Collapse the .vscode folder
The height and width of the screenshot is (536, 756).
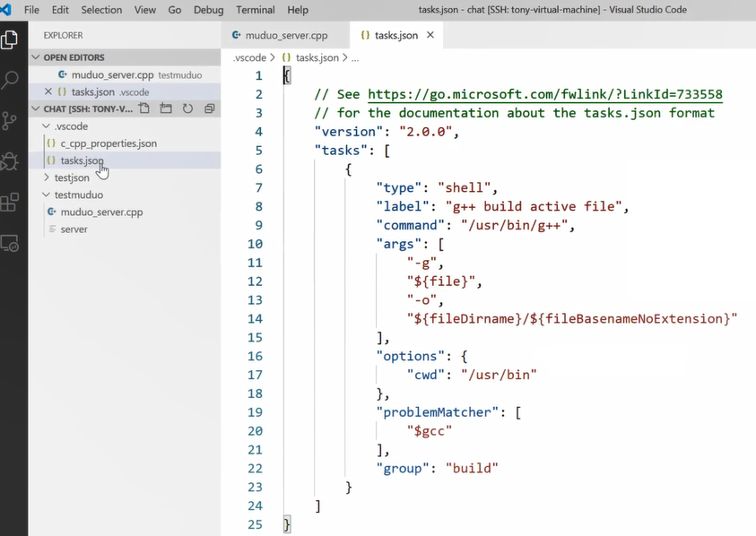(71, 126)
